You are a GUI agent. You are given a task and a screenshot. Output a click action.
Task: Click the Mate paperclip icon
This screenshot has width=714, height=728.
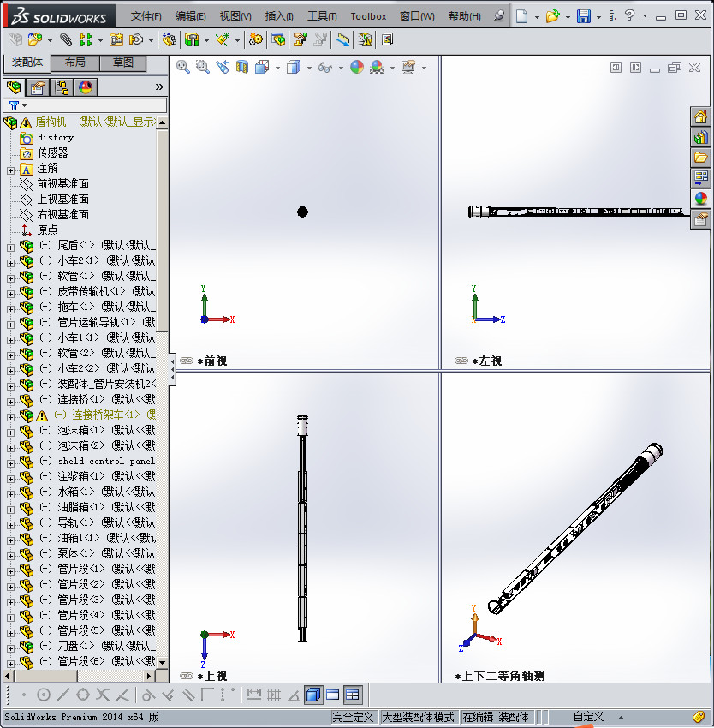pyautogui.click(x=66, y=40)
